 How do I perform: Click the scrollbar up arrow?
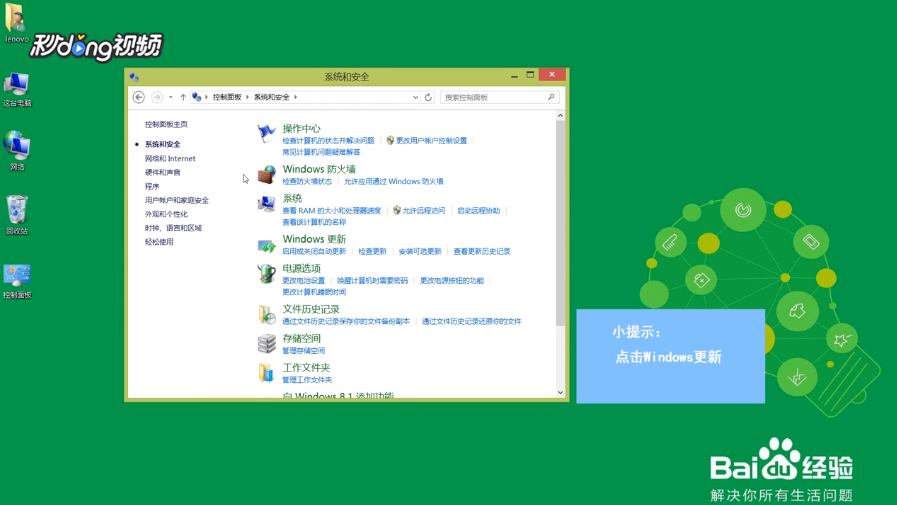561,116
